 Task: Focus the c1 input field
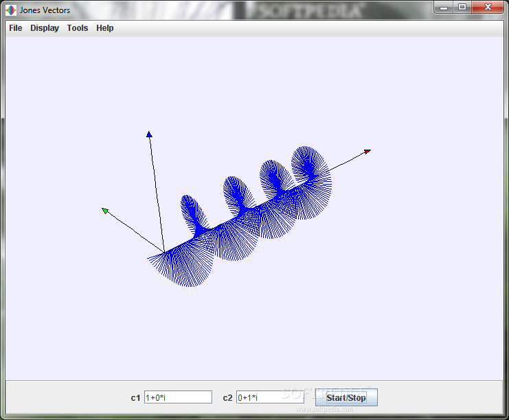click(x=178, y=397)
